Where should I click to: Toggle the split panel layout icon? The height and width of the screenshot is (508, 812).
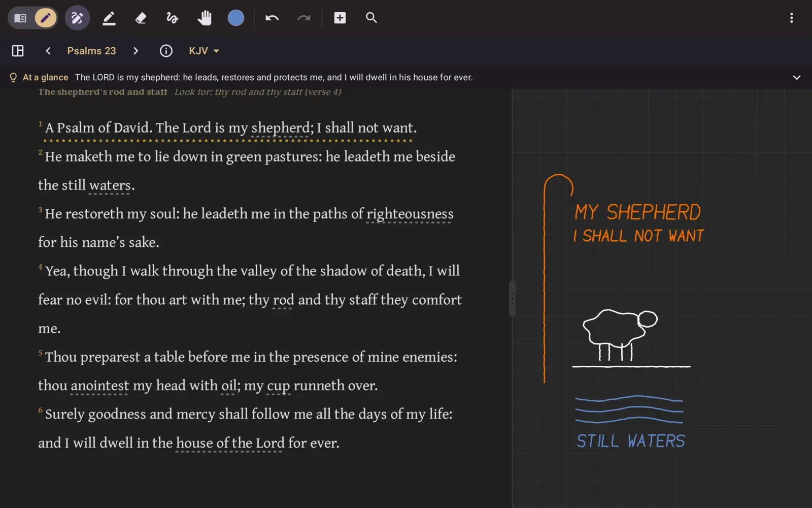pyautogui.click(x=18, y=51)
